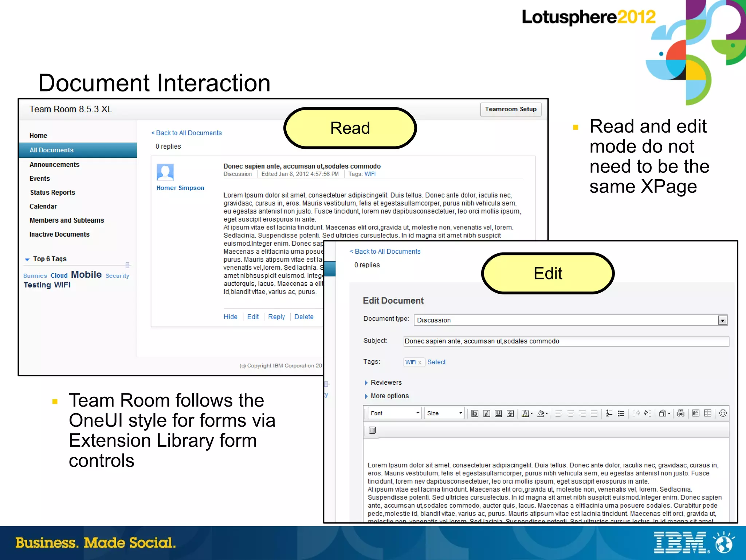This screenshot has width=746, height=560.
Task: Open the paste options toolbar dropdown
Action: pos(664,413)
